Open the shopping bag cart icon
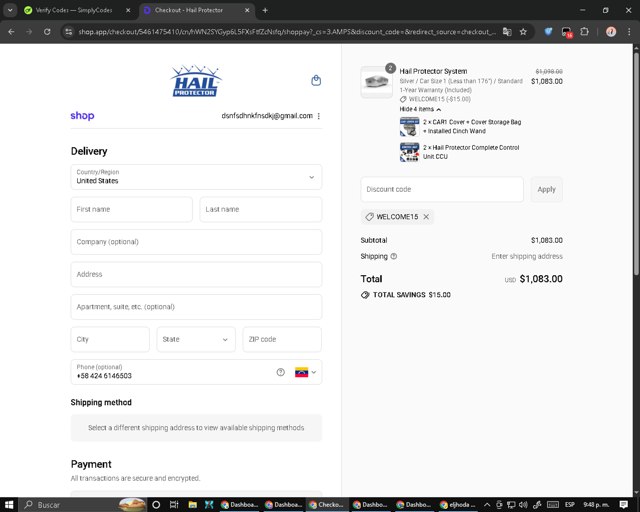This screenshot has height=512, width=640. [x=316, y=80]
